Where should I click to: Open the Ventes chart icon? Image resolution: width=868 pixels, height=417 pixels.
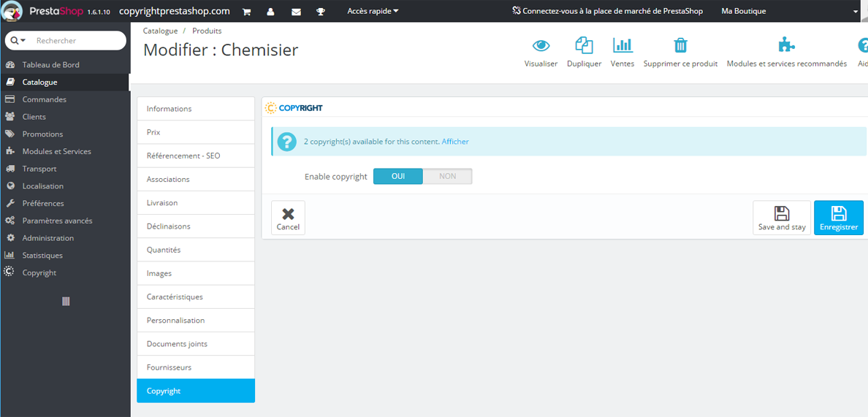[623, 45]
